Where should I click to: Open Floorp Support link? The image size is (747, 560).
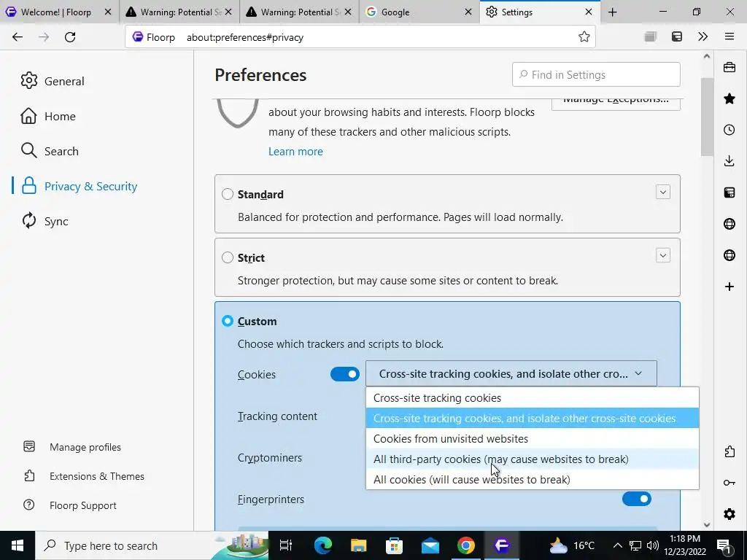click(x=70, y=505)
